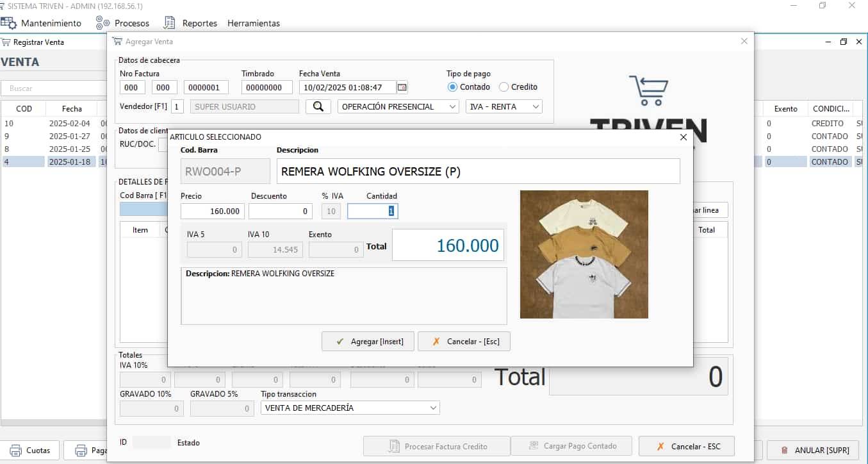Select the Contado payment radio button
The image size is (868, 464).
pyautogui.click(x=452, y=87)
